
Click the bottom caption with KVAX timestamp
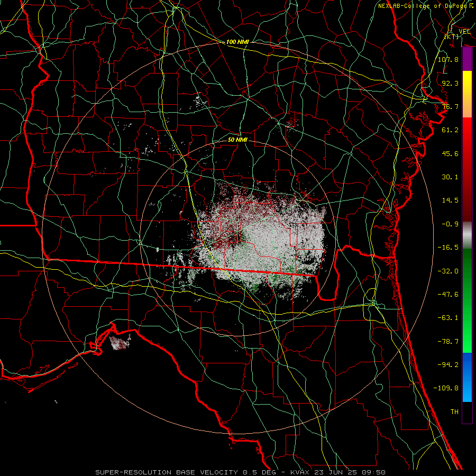(x=241, y=472)
